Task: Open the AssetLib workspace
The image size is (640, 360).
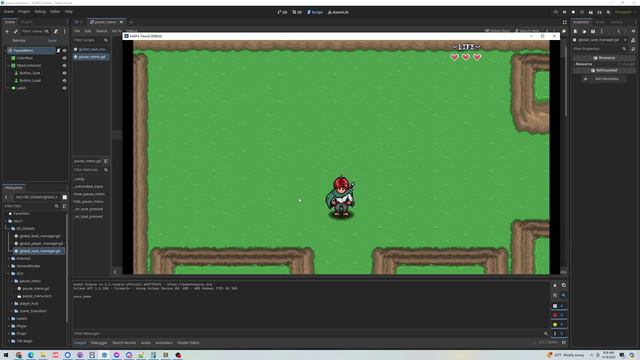Action: 338,12
